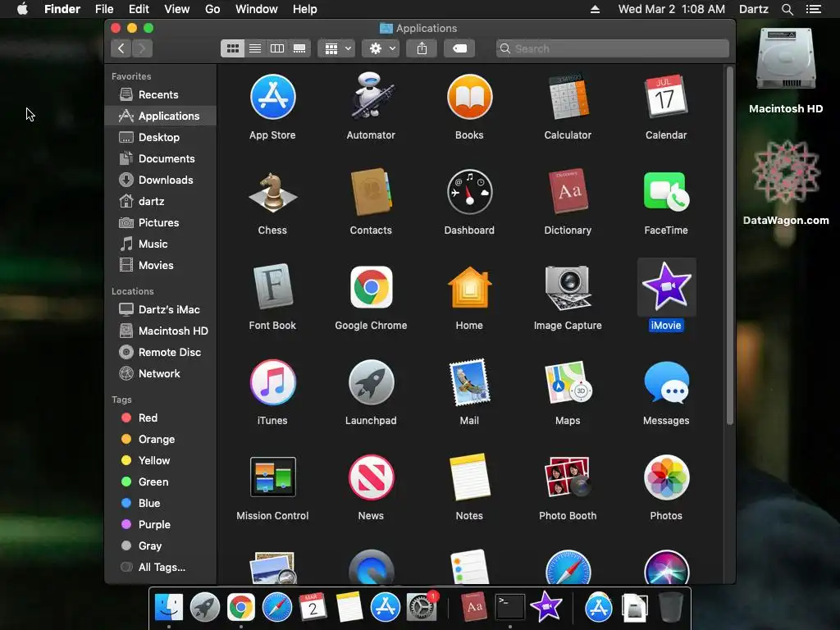Open Recents in the sidebar
This screenshot has width=840, height=630.
(x=161, y=95)
